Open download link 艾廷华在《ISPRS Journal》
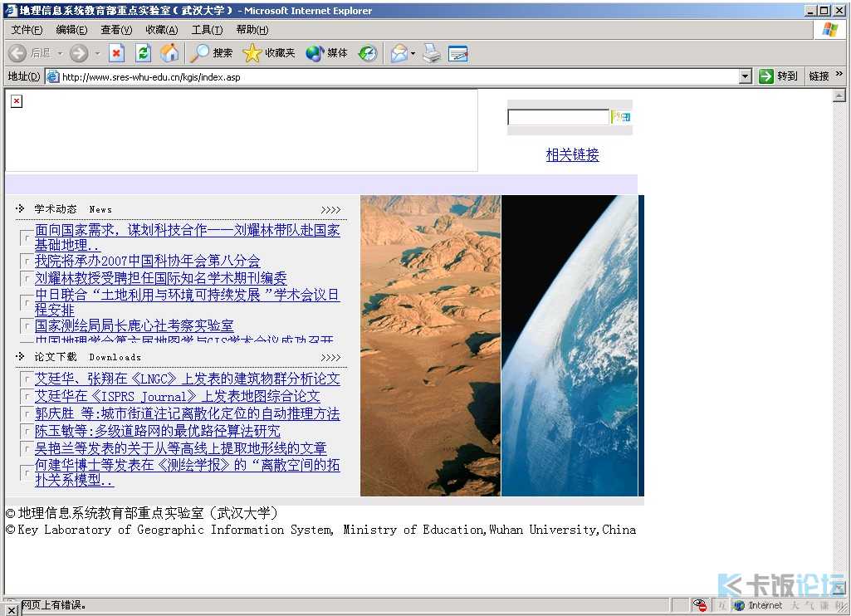Viewport: 851px width, 616px height. click(178, 396)
